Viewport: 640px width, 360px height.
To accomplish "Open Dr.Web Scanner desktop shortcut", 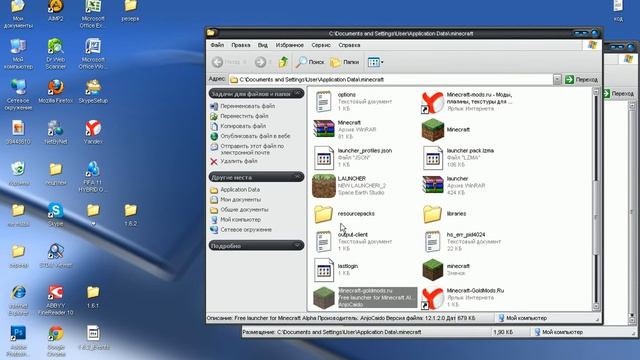I will (x=56, y=54).
